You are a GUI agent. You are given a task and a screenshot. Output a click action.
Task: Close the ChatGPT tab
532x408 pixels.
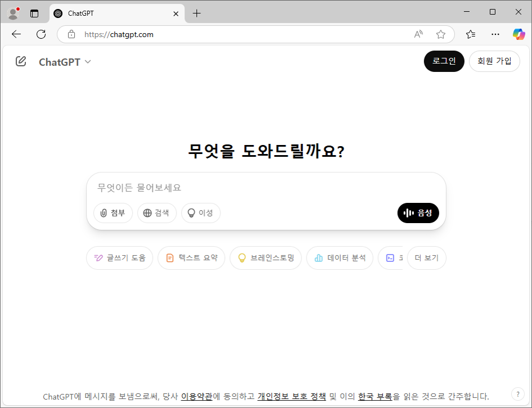176,13
